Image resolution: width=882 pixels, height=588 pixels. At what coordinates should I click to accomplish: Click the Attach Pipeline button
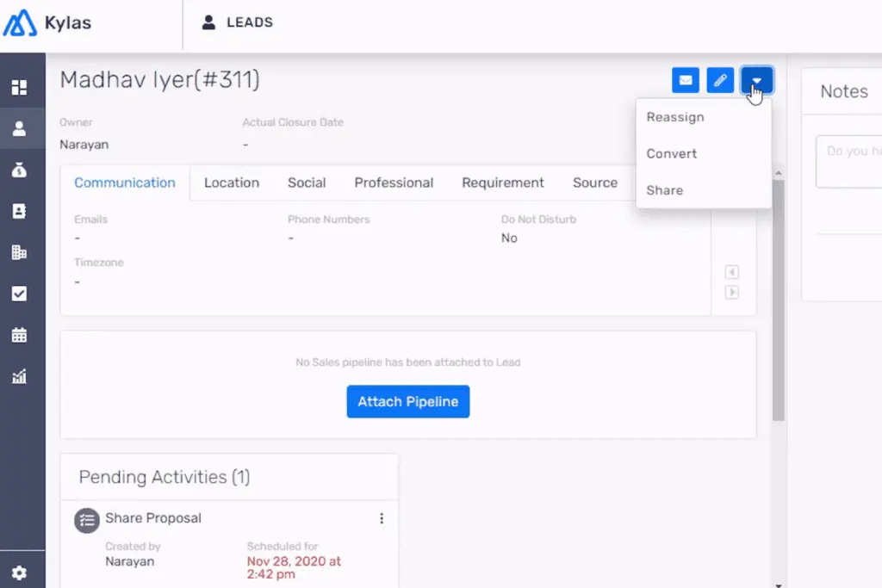(x=407, y=401)
